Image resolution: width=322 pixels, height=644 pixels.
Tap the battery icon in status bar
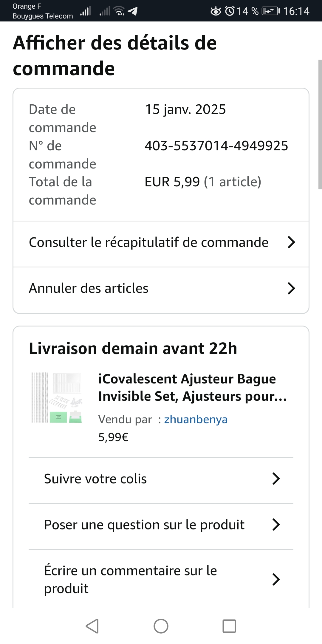(x=271, y=11)
